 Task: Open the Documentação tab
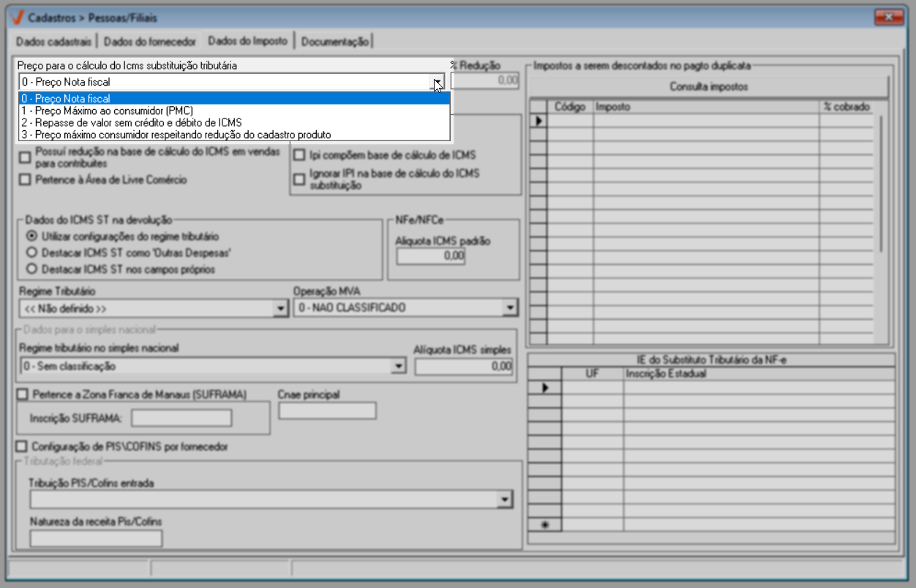(x=335, y=41)
